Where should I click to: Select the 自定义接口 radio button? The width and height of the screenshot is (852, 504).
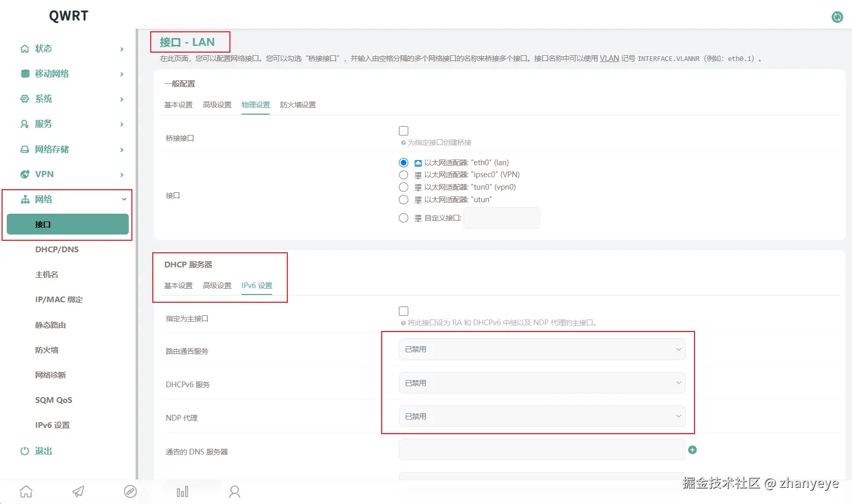click(x=404, y=218)
